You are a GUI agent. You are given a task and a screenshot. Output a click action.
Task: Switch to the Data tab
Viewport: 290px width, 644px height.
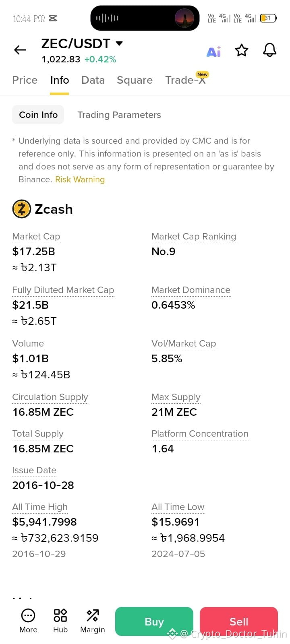[x=93, y=80]
